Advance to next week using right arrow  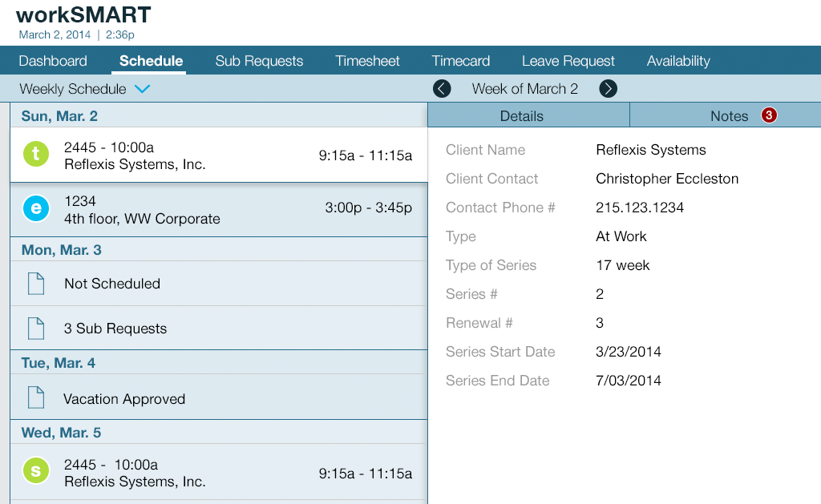tap(609, 89)
